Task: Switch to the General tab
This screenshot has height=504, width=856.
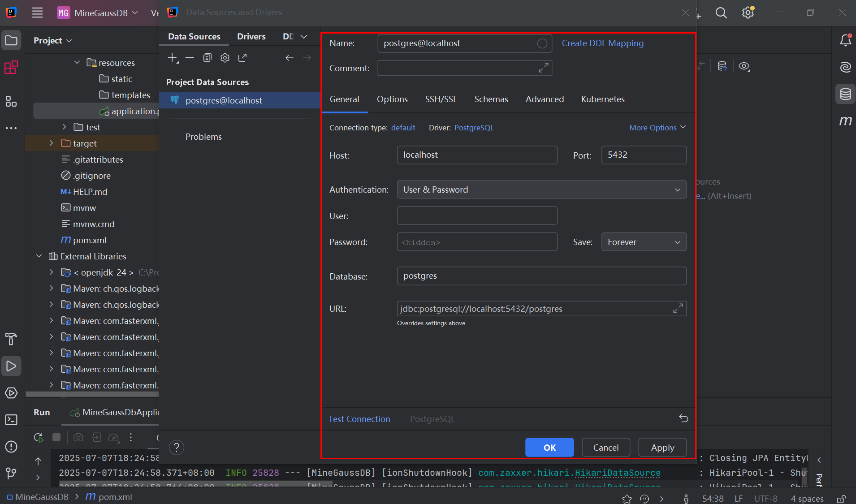Action: coord(344,99)
